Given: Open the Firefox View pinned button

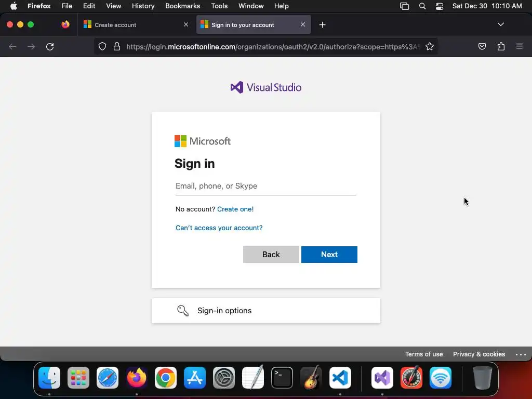Looking at the screenshot, I should click(65, 24).
